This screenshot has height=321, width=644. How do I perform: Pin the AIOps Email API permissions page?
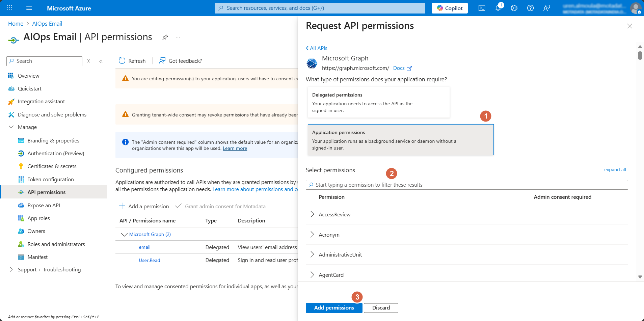[165, 37]
